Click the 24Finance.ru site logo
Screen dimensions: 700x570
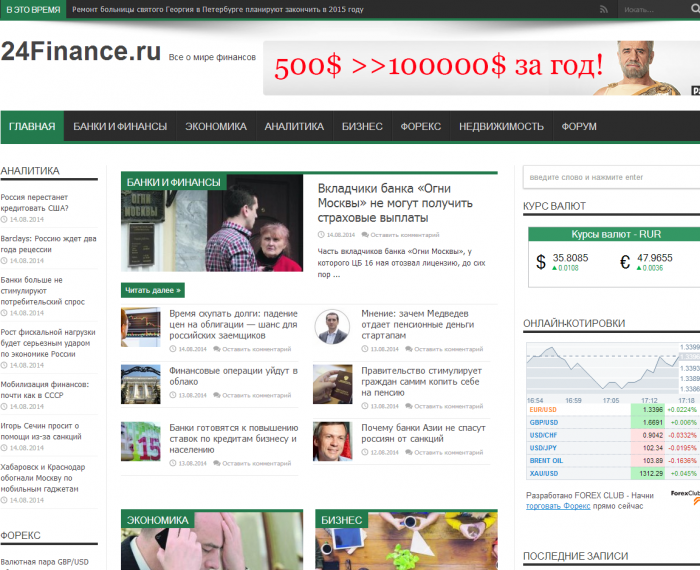click(81, 51)
